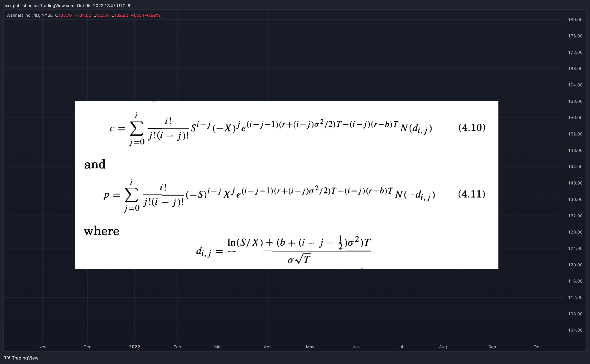Select the 120.00 price axis label
590x364 pixels.
pos(575,265)
